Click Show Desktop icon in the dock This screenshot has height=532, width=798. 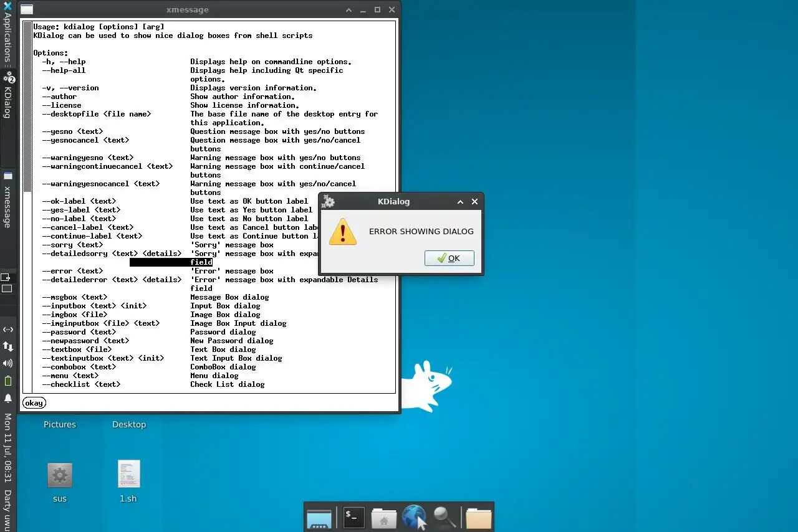click(319, 518)
